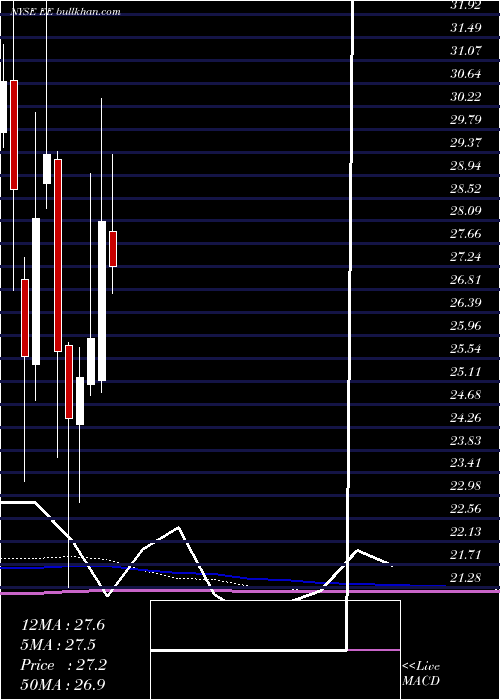This screenshot has width=500, height=700.
Task: Click the last red candlestick near 27.66
Action: point(113,249)
